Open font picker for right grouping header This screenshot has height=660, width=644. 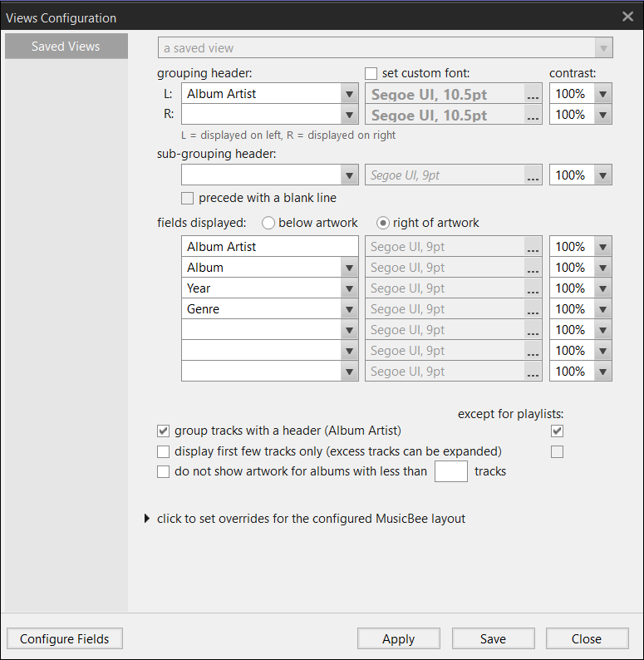533,115
